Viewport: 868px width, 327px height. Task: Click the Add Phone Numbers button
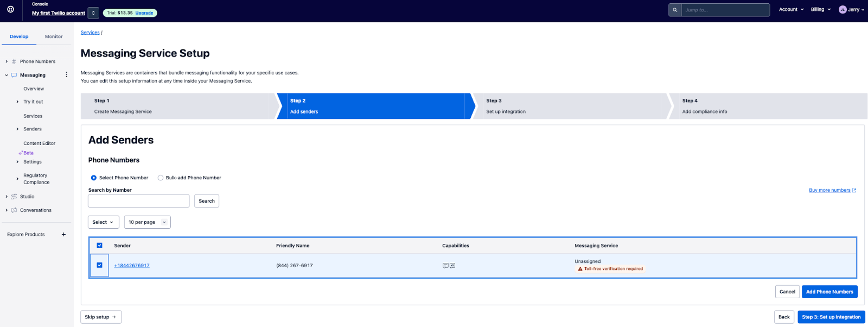tap(829, 292)
